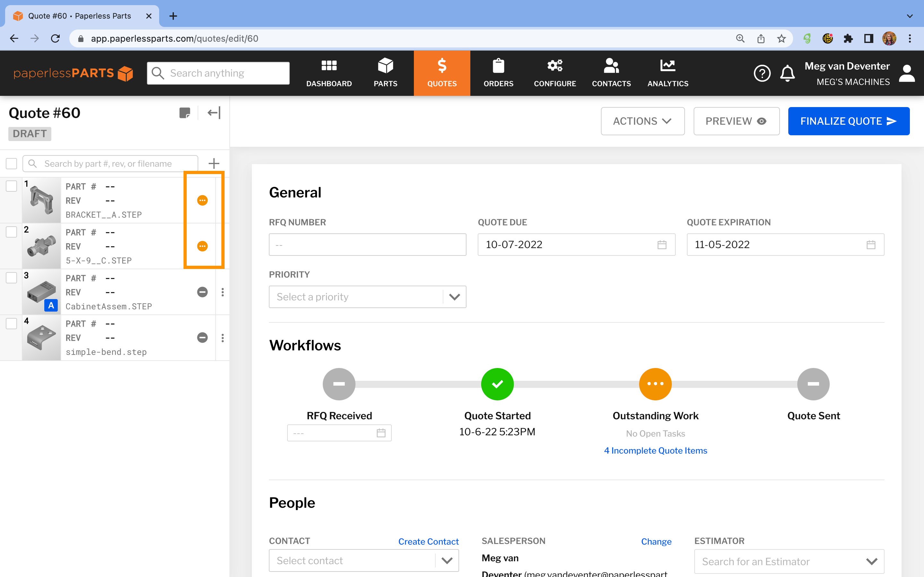Check the checkbox for 5-X-9__C.STEP
Image resolution: width=924 pixels, height=577 pixels.
pyautogui.click(x=11, y=232)
